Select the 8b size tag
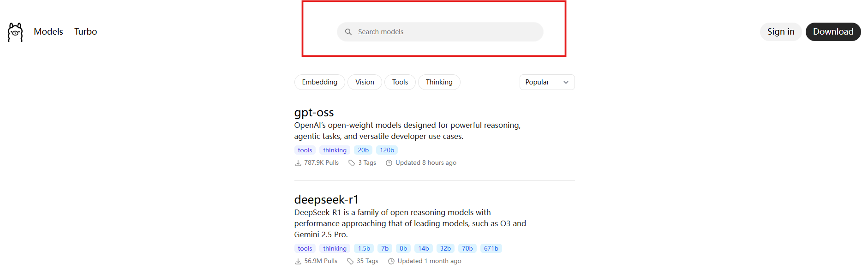This screenshot has width=868, height=276. [x=403, y=248]
